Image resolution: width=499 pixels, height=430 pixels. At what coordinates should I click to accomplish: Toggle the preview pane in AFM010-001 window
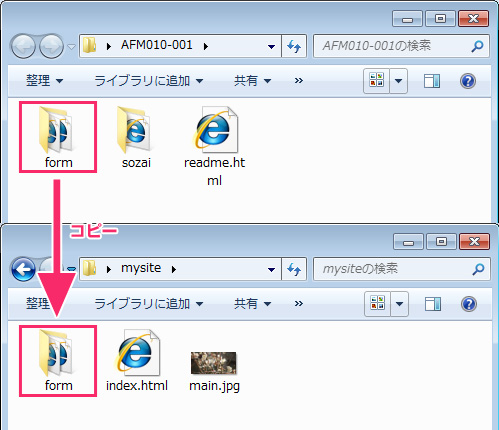432,81
